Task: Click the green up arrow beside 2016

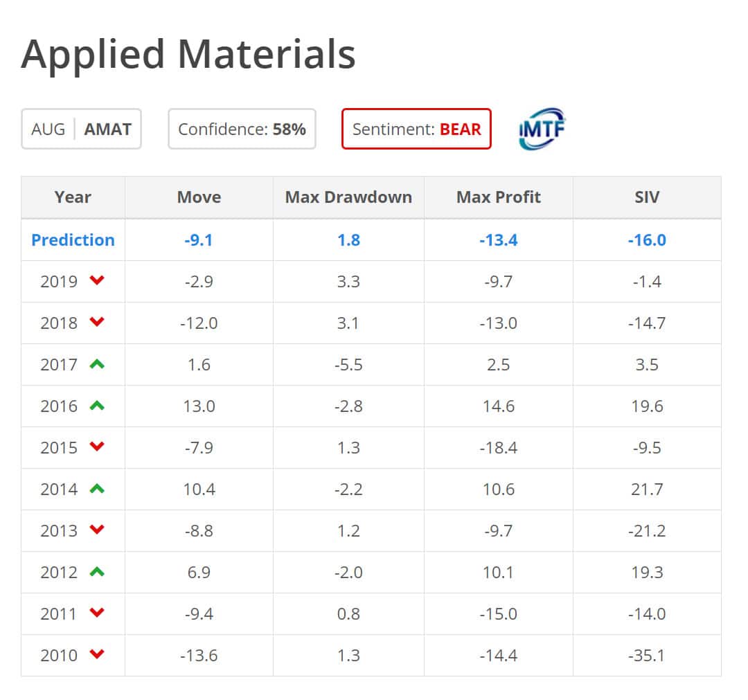Action: pyautogui.click(x=97, y=406)
